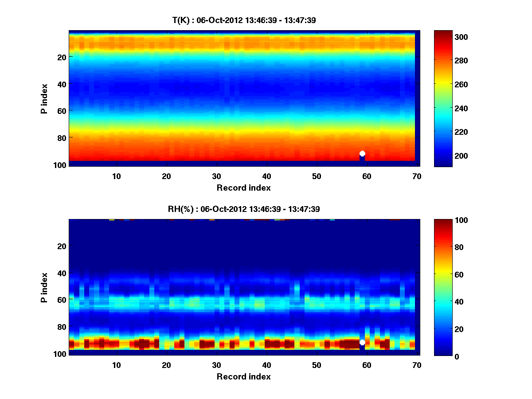Viewport: 532px width, 399px height.
Task: Select the RH(%) plot title text
Action: click(244, 209)
